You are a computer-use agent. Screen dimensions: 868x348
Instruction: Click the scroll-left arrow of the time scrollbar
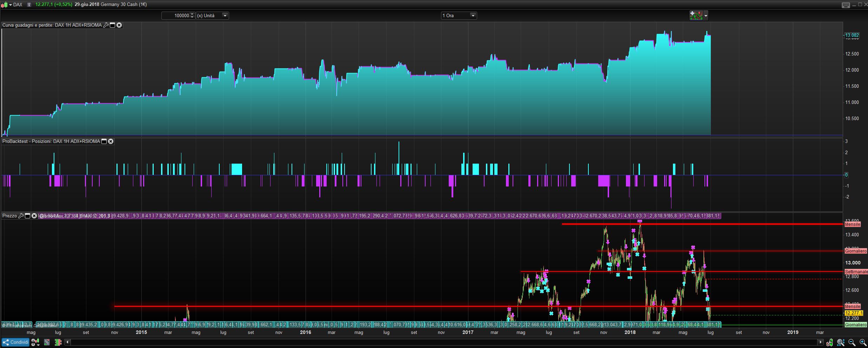click(x=67, y=342)
